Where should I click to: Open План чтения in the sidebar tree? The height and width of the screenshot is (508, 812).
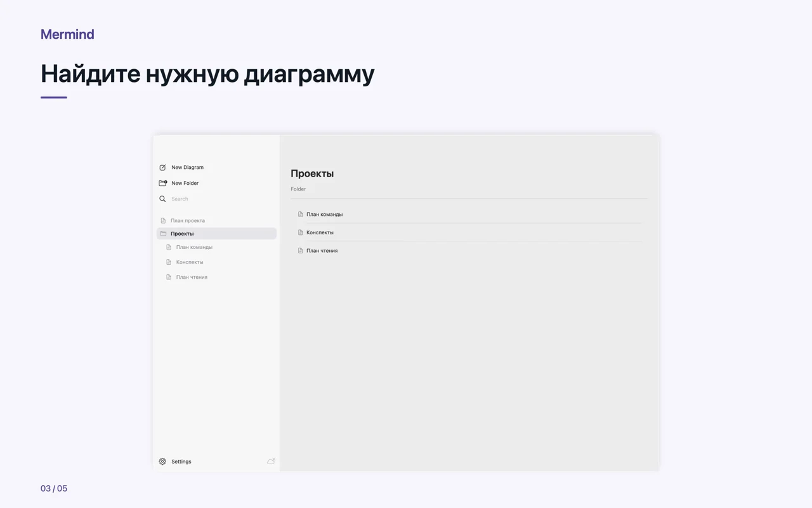192,277
